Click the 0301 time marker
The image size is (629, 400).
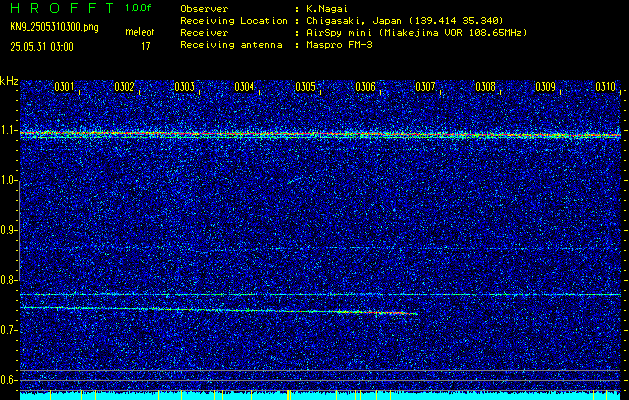click(64, 87)
